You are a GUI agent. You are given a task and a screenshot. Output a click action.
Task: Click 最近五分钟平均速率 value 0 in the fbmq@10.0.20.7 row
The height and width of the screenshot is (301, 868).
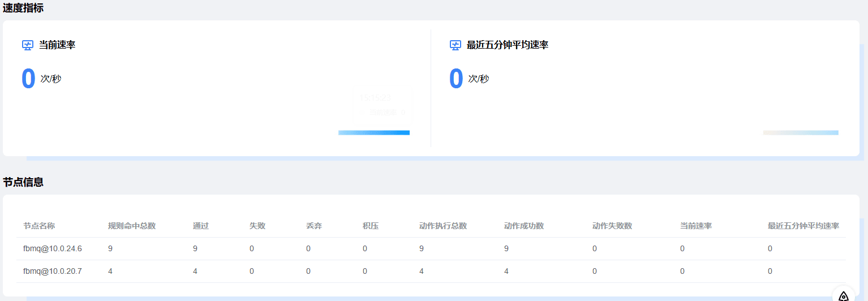click(770, 271)
